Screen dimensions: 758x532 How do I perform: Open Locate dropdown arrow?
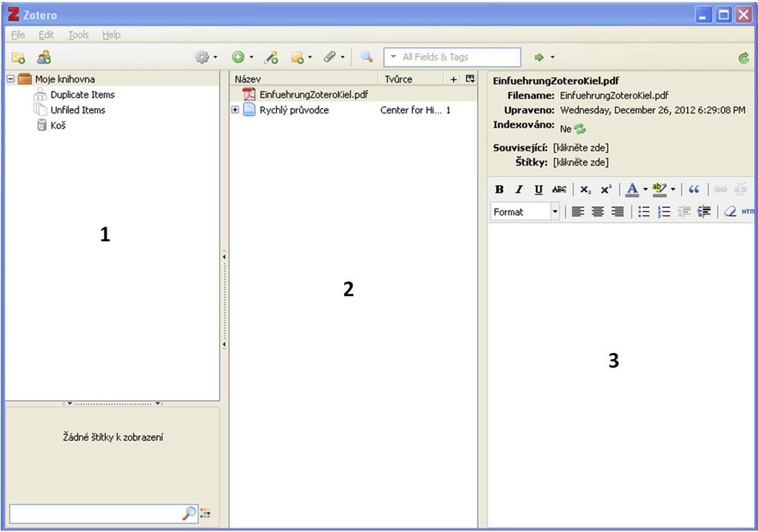tap(552, 57)
